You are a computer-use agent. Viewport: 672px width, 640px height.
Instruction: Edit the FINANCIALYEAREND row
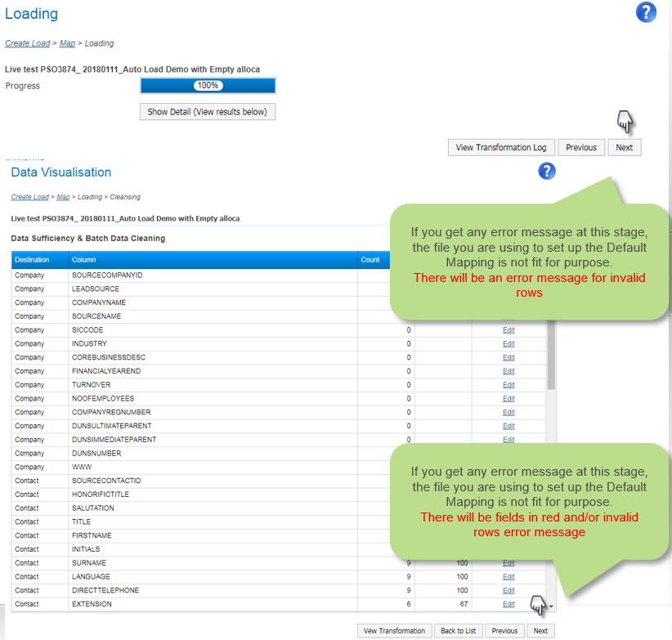[508, 371]
